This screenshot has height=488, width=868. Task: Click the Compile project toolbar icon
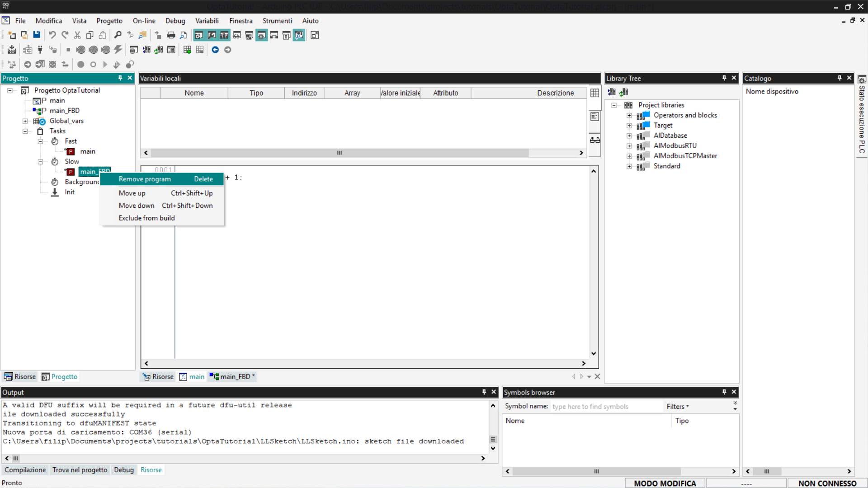tap(12, 50)
